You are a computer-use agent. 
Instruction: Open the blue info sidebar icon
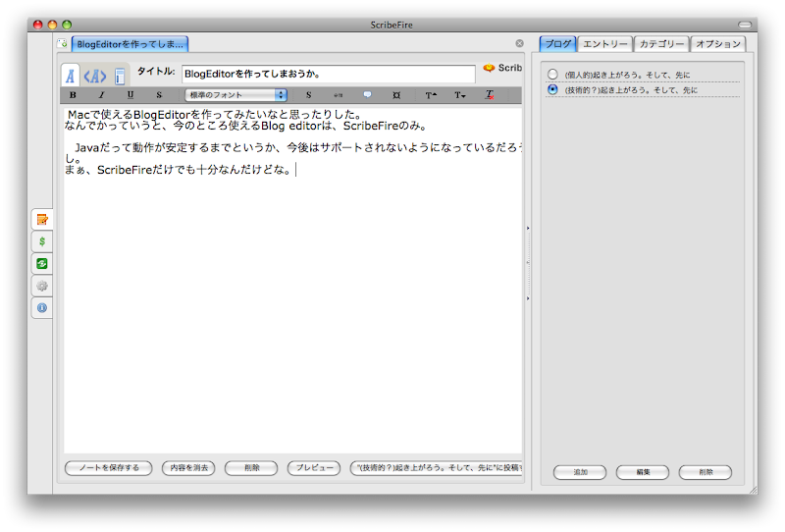(42, 307)
